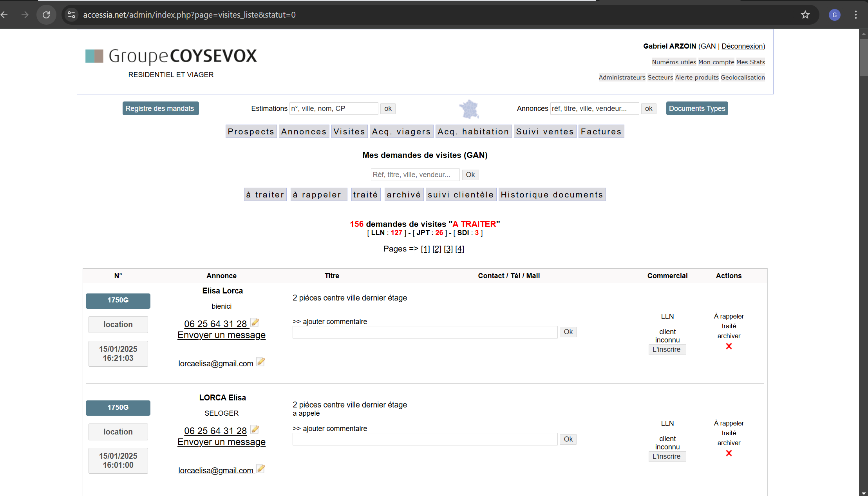868x496 pixels.
Task: Focus the Estimations search field
Action: [333, 109]
